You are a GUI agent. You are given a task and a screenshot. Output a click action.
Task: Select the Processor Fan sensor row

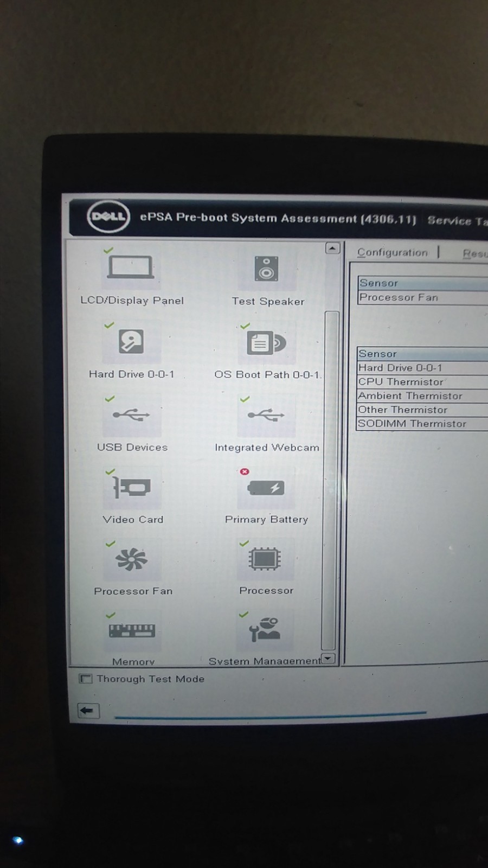[423, 297]
